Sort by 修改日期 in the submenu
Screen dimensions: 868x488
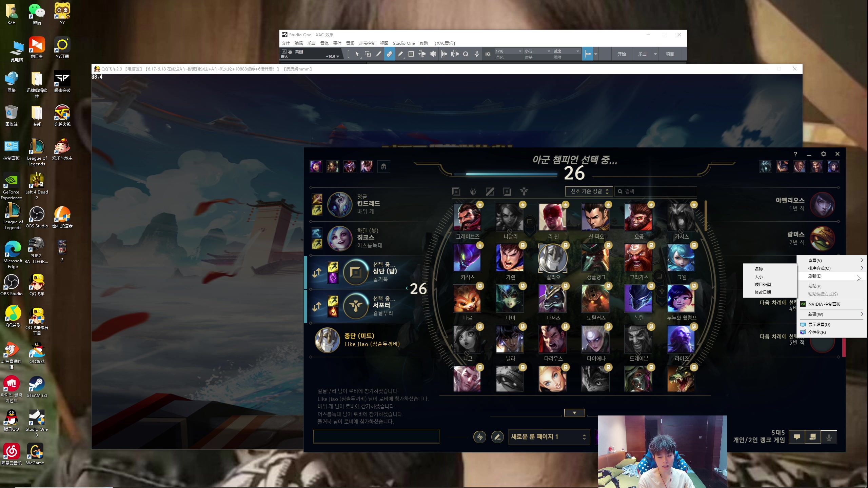pos(770,292)
